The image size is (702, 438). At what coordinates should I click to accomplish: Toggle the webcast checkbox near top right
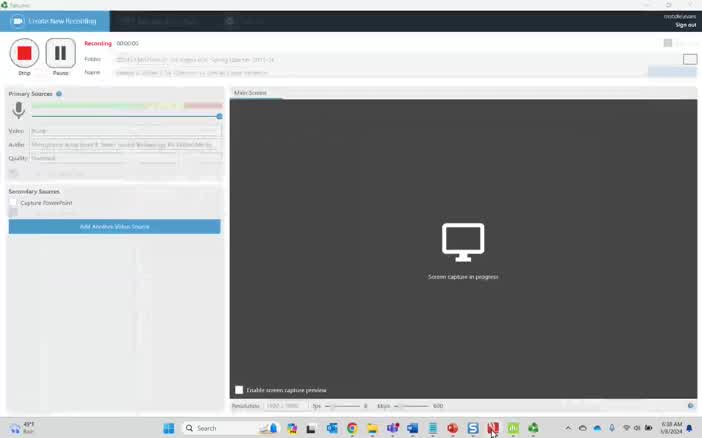click(x=668, y=43)
